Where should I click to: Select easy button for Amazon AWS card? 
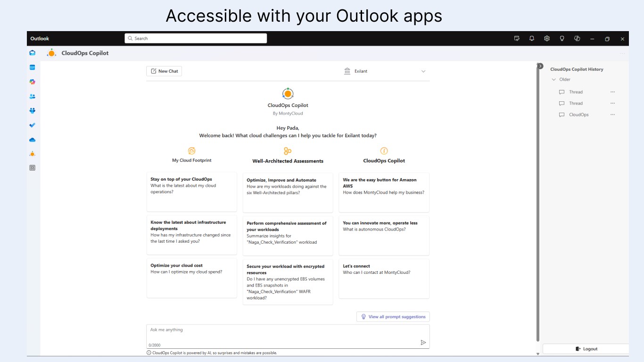(384, 192)
